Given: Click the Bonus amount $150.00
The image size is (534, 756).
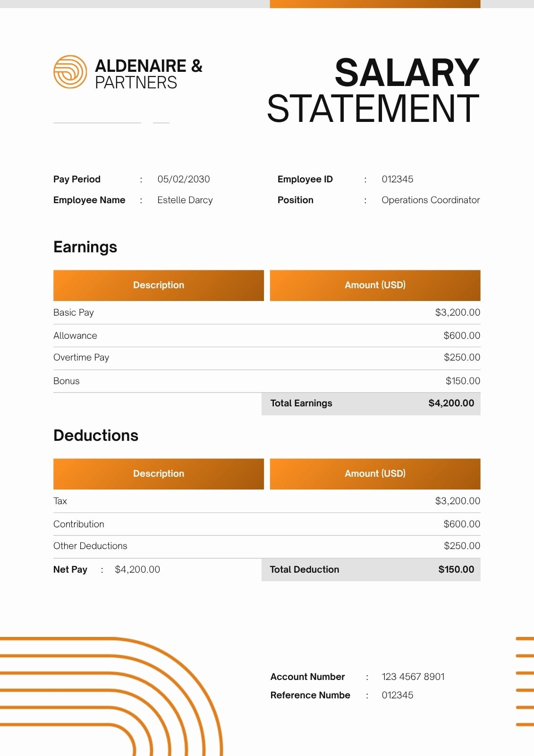Looking at the screenshot, I should pyautogui.click(x=463, y=381).
